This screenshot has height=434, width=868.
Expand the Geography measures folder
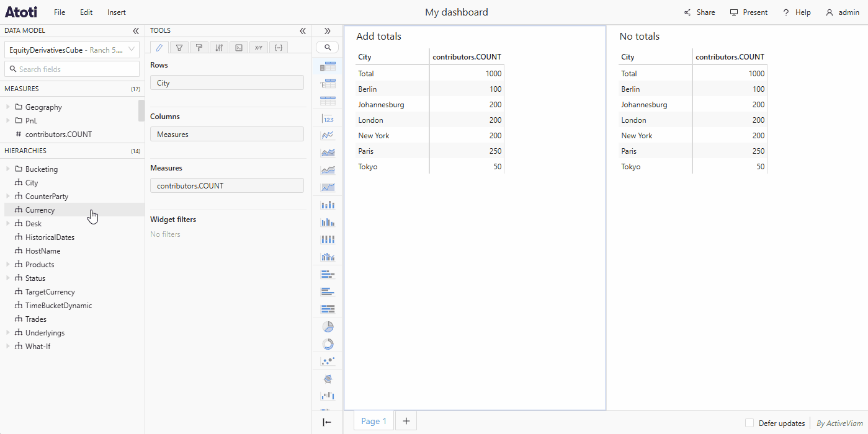pyautogui.click(x=8, y=107)
